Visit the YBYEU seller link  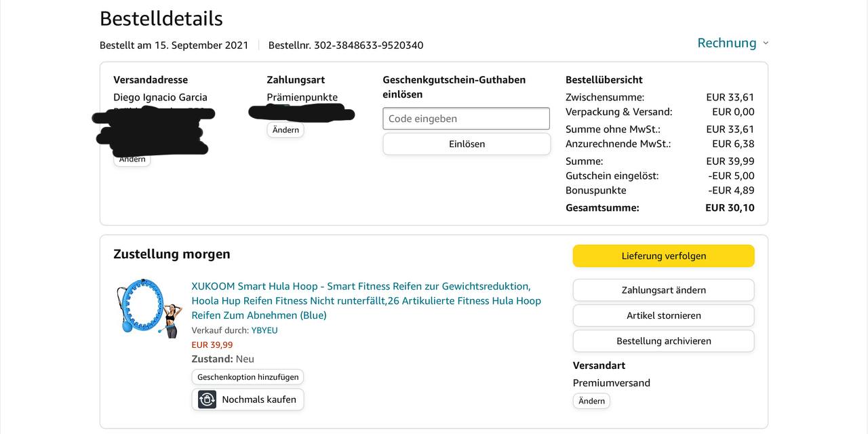coord(264,330)
